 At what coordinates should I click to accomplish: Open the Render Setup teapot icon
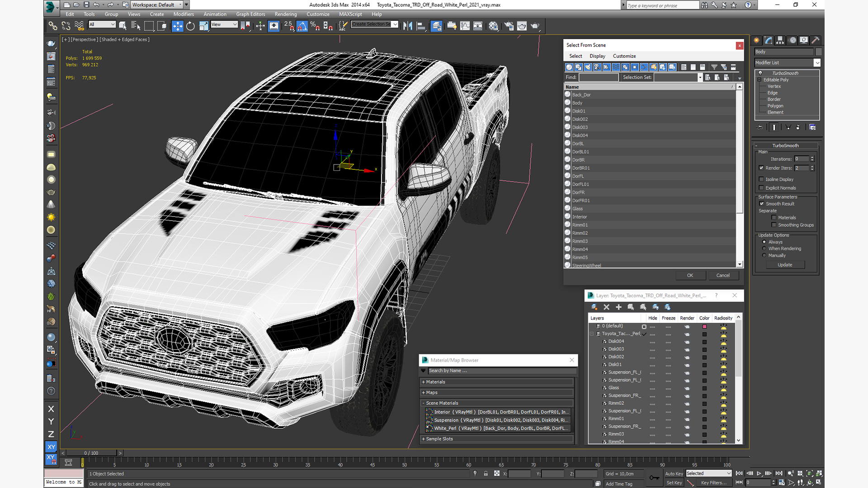click(509, 26)
